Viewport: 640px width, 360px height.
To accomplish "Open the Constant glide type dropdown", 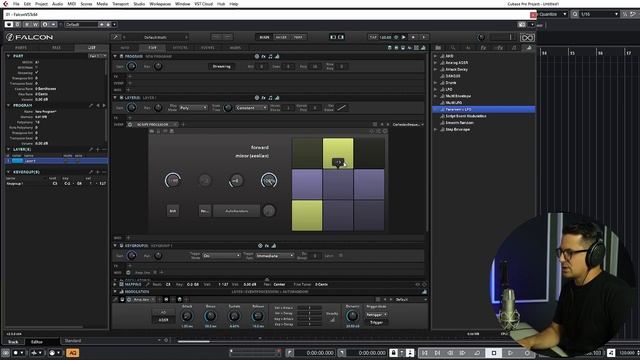I will click(251, 108).
